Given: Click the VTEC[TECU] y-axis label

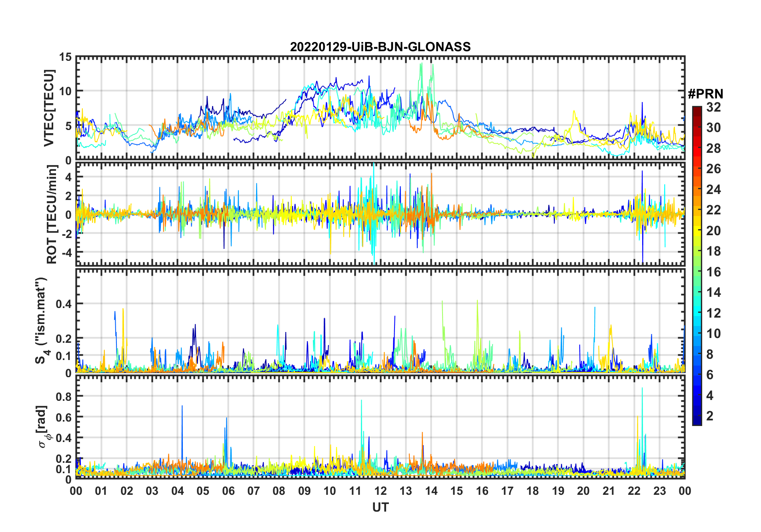Looking at the screenshot, I should (49, 108).
